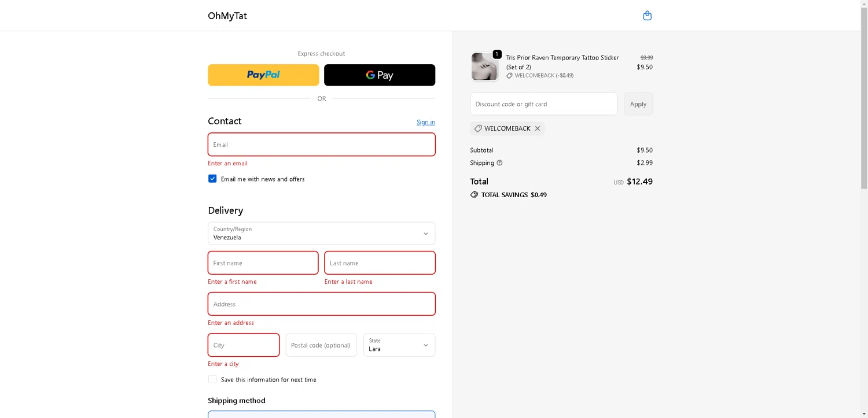Image resolution: width=868 pixels, height=418 pixels.
Task: Check Save this information for next time
Action: (212, 379)
